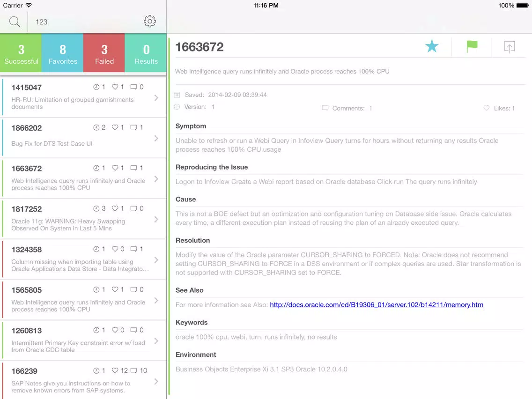The height and width of the screenshot is (399, 532).
Task: Open note 1324358 chevron
Action: (x=156, y=260)
